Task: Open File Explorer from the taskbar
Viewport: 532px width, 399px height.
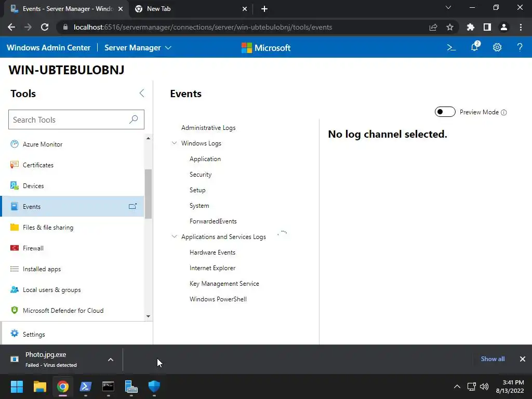Action: tap(39, 387)
